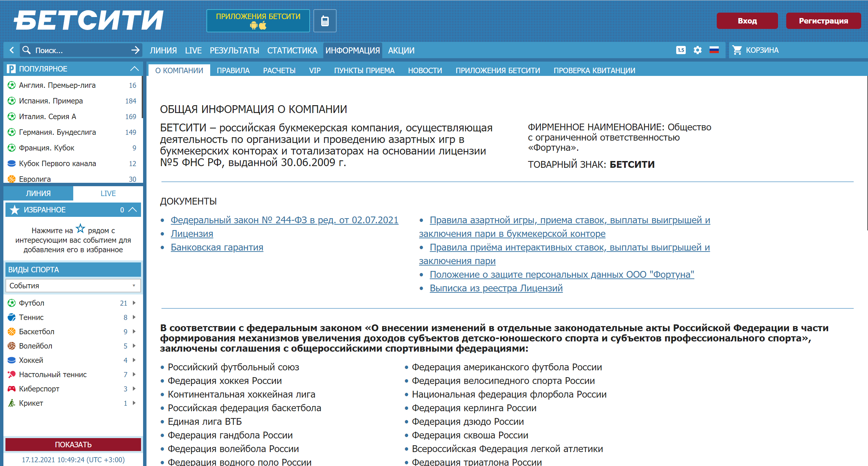The width and height of the screenshot is (868, 466).
Task: Switch sidebar to ЛИНИЯ mode
Action: pyautogui.click(x=38, y=193)
